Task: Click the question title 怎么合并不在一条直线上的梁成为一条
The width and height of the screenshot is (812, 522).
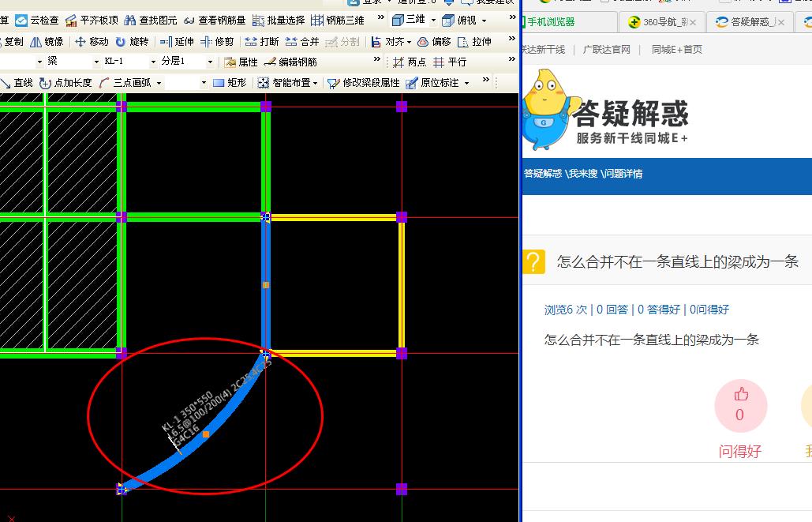Action: tap(678, 261)
